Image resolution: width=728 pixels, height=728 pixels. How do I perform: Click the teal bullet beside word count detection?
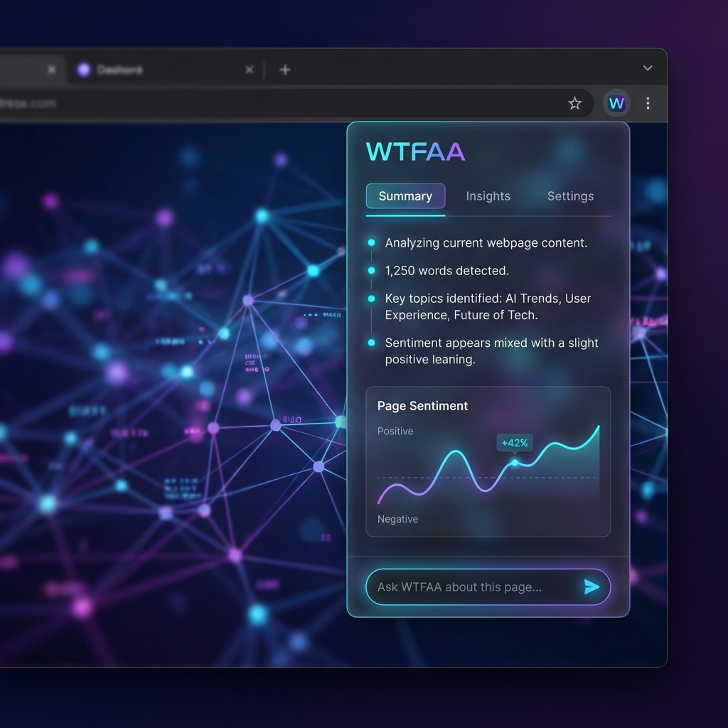point(371,270)
